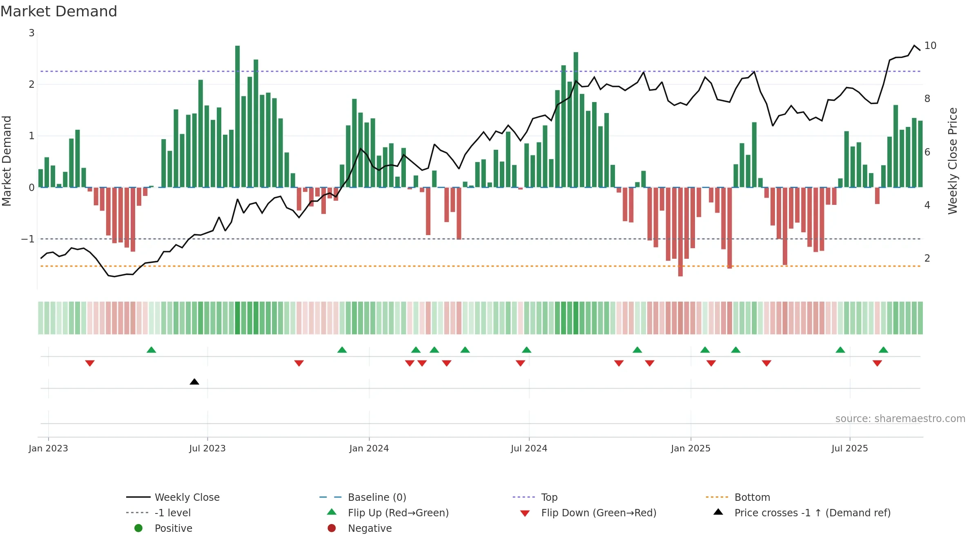Toggle the -1 level legend label
The height and width of the screenshot is (551, 980).
click(173, 513)
